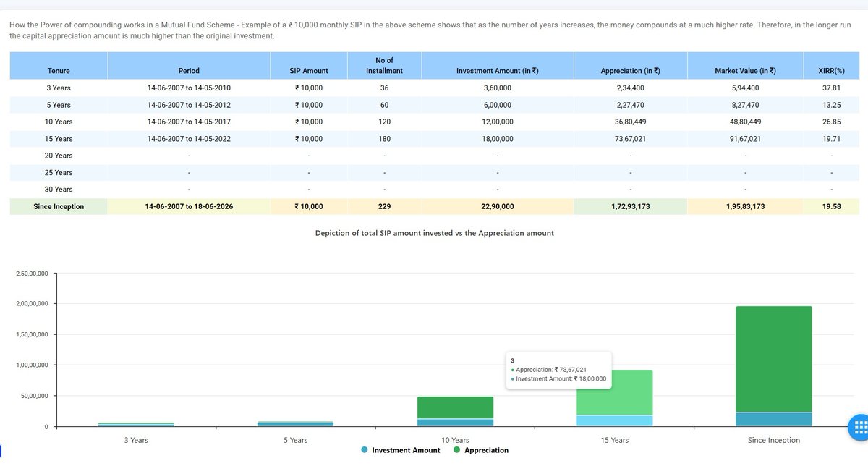Click market value 1,95,83,173
Screen dimensions: 868x466
(x=745, y=206)
